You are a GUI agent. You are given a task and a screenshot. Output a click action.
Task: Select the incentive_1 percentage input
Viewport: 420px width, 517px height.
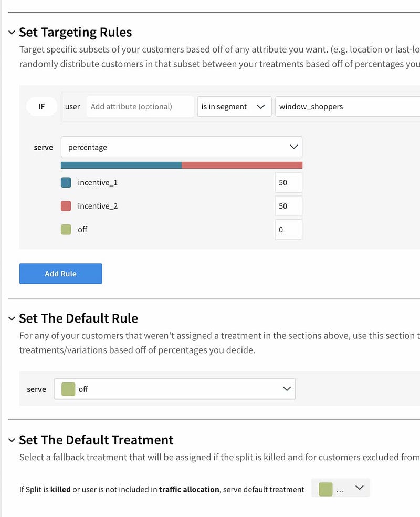(x=289, y=182)
